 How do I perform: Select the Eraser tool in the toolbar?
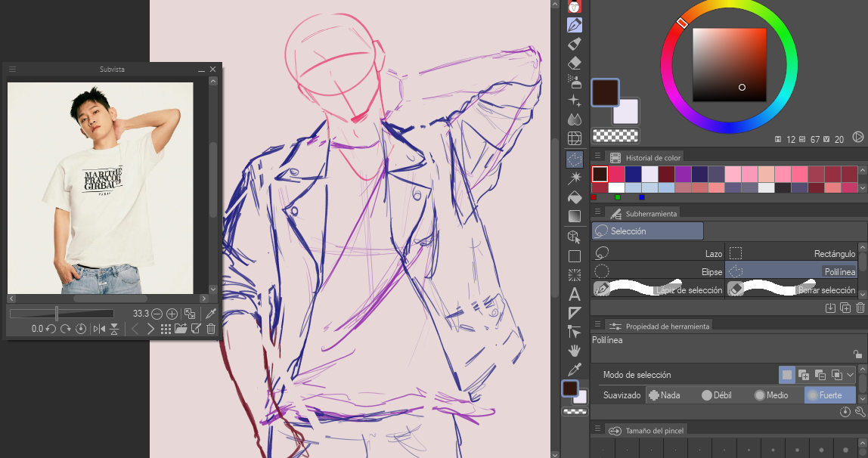point(575,63)
